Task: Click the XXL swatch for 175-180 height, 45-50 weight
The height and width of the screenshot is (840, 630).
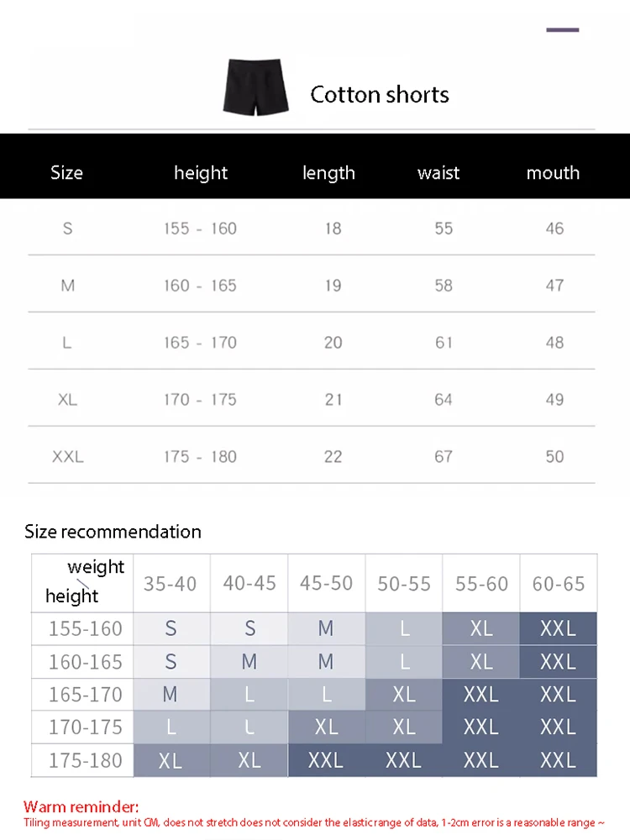Action: click(326, 760)
